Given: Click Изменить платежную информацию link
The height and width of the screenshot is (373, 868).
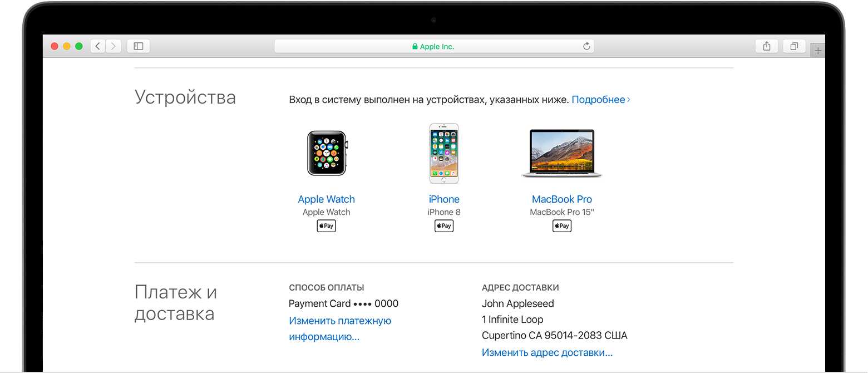Looking at the screenshot, I should 339,321.
